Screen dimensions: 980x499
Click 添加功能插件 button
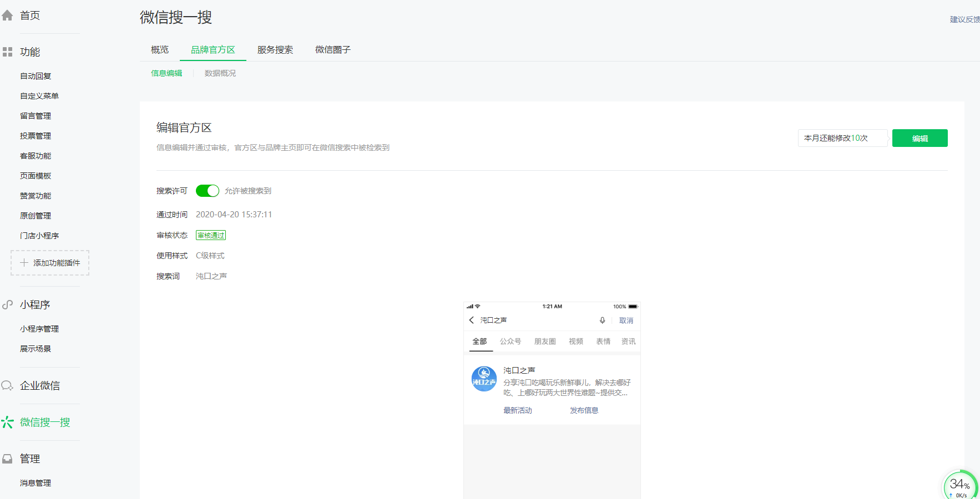pos(50,263)
